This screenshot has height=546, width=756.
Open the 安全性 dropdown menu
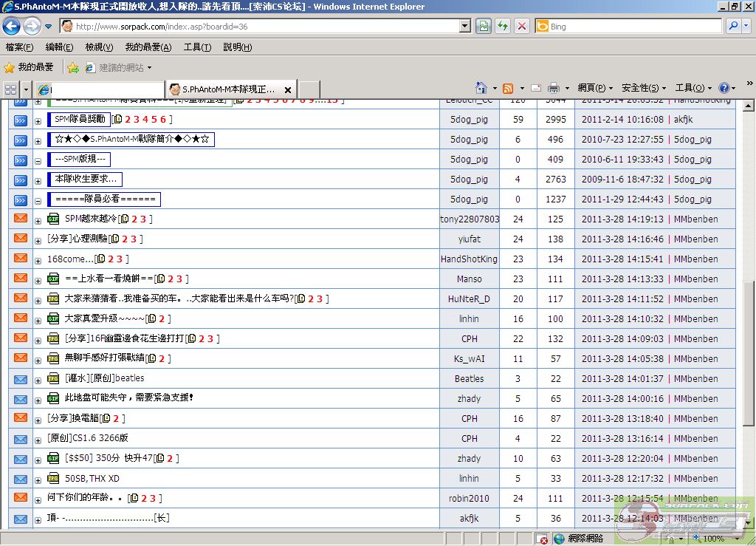(644, 88)
